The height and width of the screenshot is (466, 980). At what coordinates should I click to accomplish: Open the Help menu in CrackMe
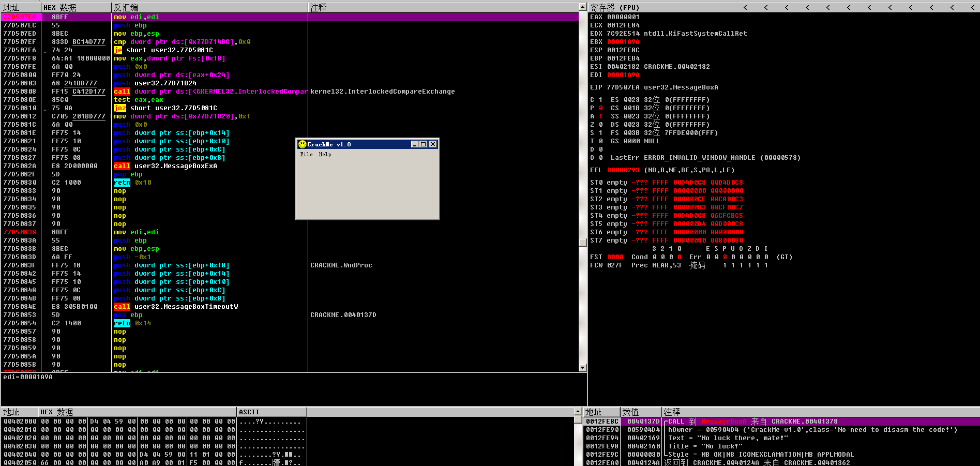[325, 155]
